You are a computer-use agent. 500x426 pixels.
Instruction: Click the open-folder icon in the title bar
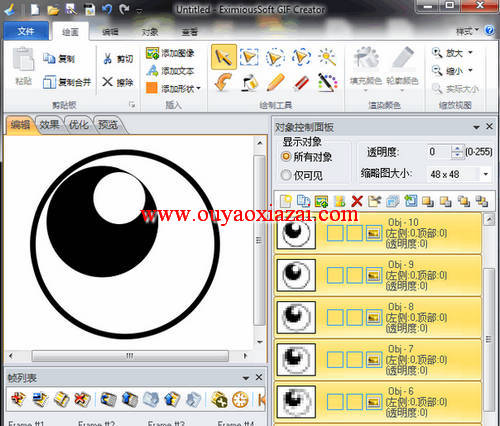53,10
